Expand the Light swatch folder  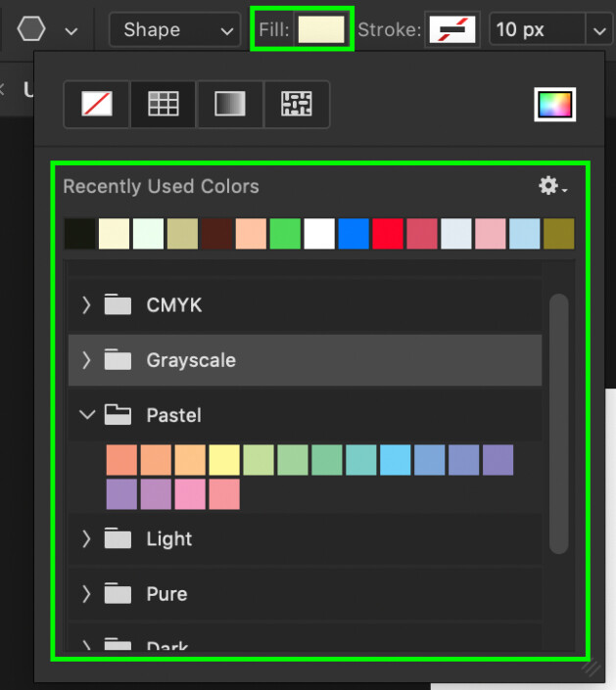[x=86, y=538]
